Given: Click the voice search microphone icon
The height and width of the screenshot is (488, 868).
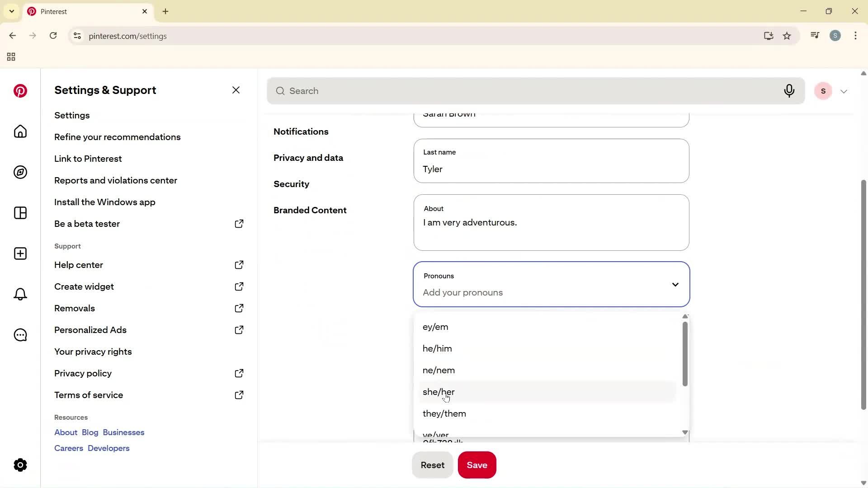Looking at the screenshot, I should [789, 91].
